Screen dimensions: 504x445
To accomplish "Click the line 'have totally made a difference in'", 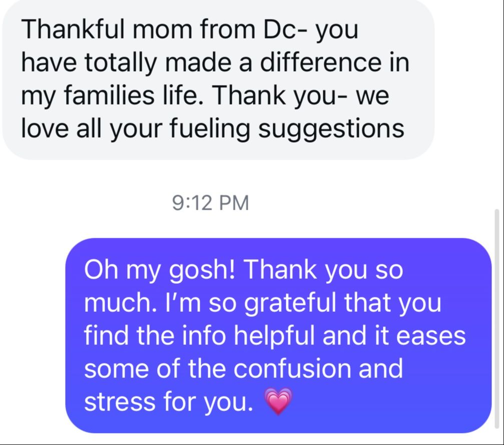I will (x=215, y=63).
